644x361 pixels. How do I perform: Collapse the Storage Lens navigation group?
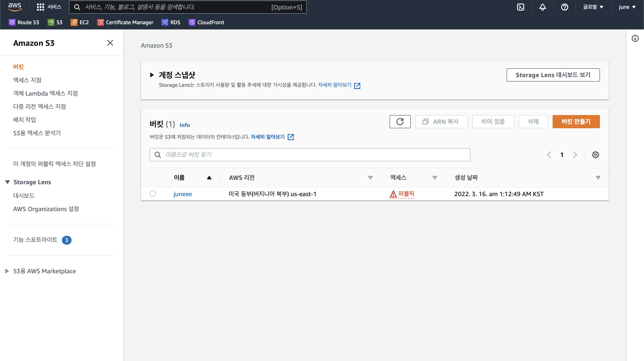(7, 182)
